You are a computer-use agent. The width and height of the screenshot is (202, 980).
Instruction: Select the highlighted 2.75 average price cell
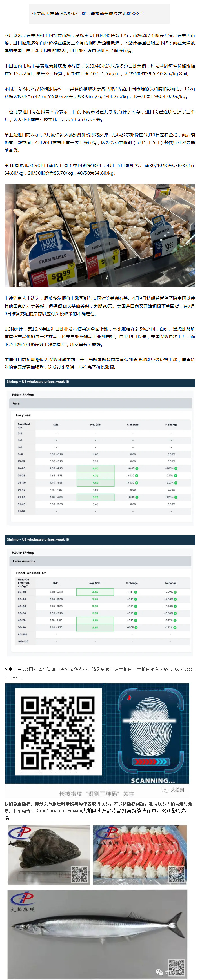click(x=95, y=620)
